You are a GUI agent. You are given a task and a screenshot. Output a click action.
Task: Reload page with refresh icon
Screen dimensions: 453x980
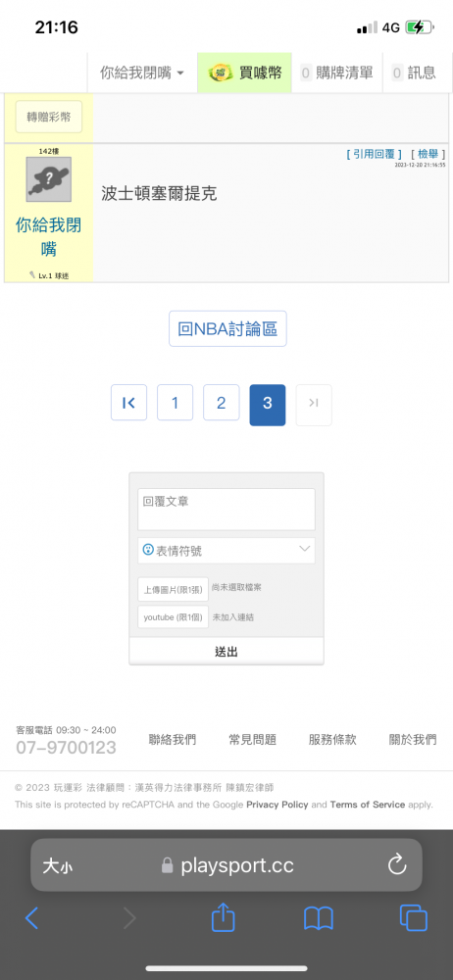397,865
